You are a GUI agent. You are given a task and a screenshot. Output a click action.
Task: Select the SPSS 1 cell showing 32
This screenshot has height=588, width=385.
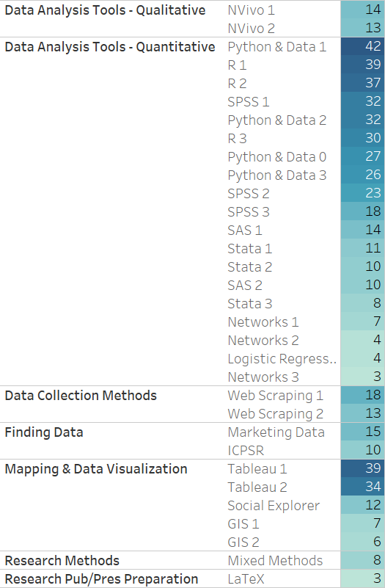[x=363, y=102]
